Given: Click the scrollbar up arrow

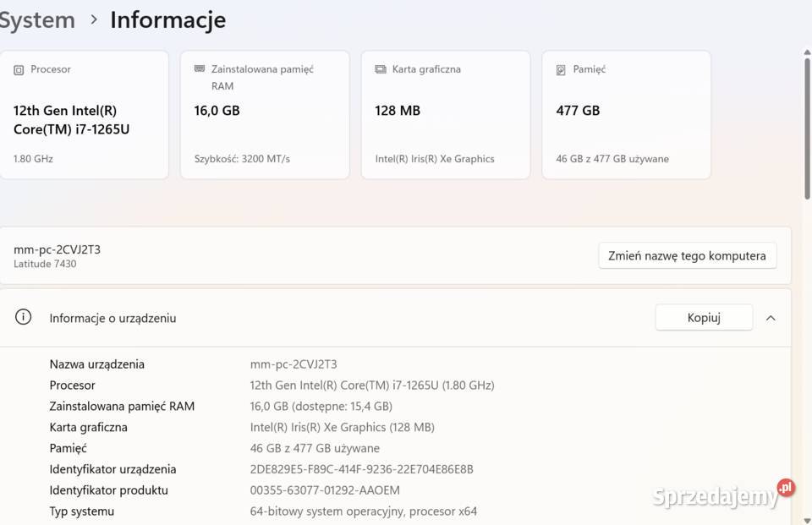Looking at the screenshot, I should pyautogui.click(x=807, y=52).
